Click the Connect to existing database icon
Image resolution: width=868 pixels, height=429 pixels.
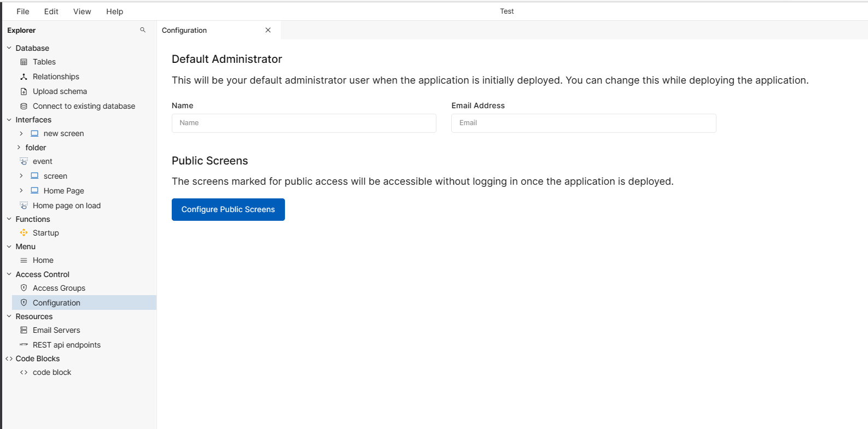point(24,106)
